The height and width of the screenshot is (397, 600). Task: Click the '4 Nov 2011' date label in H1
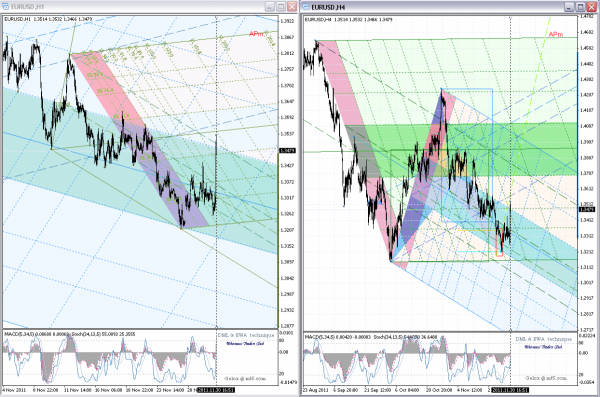(14, 390)
